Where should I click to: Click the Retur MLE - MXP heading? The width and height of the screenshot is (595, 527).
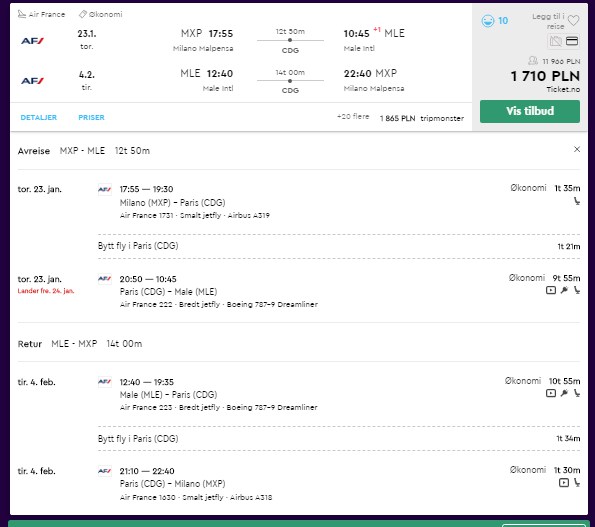pyautogui.click(x=80, y=344)
